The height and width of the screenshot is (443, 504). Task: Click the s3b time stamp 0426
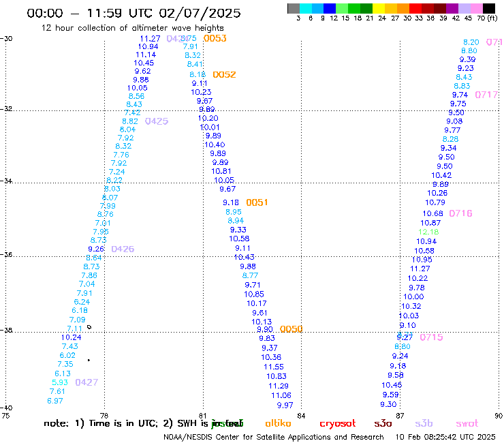[x=123, y=249]
